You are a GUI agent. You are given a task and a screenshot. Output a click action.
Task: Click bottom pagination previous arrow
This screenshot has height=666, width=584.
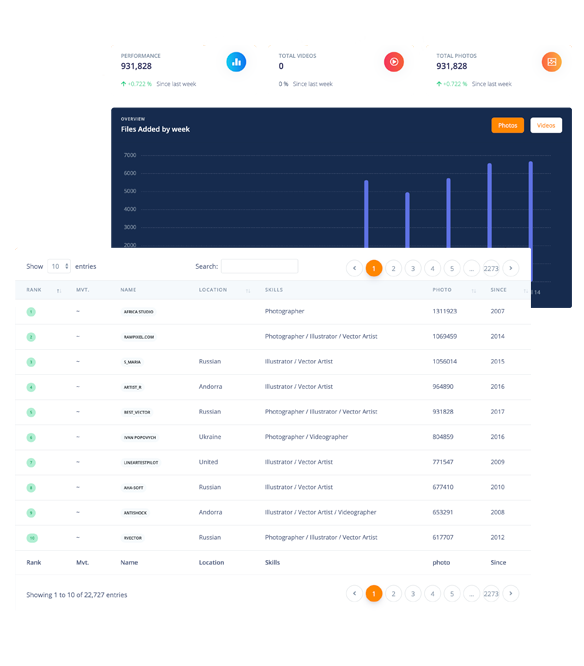354,594
